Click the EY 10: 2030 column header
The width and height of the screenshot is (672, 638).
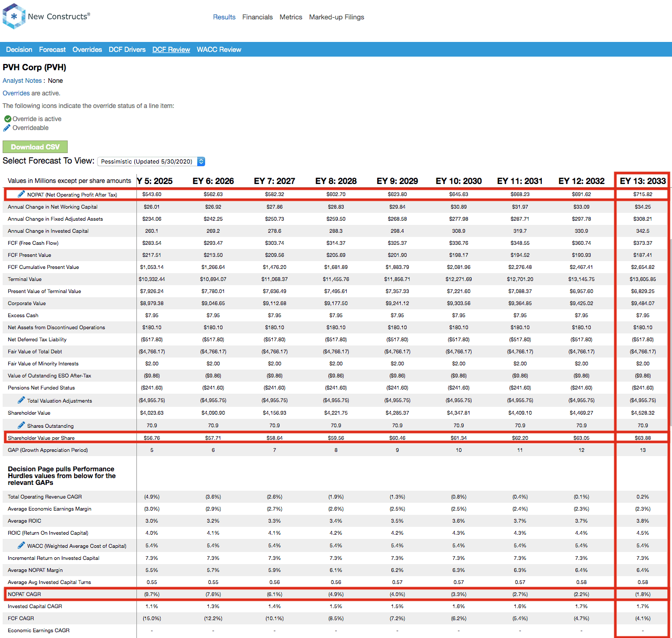click(x=458, y=181)
